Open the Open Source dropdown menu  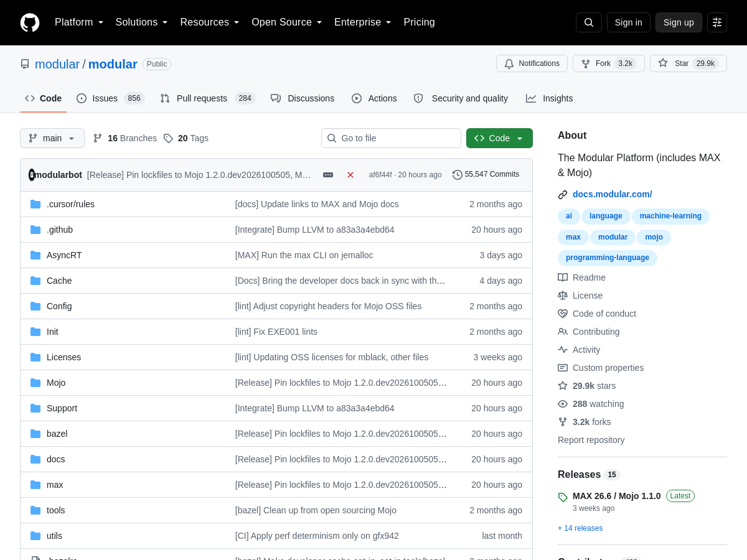pos(287,22)
